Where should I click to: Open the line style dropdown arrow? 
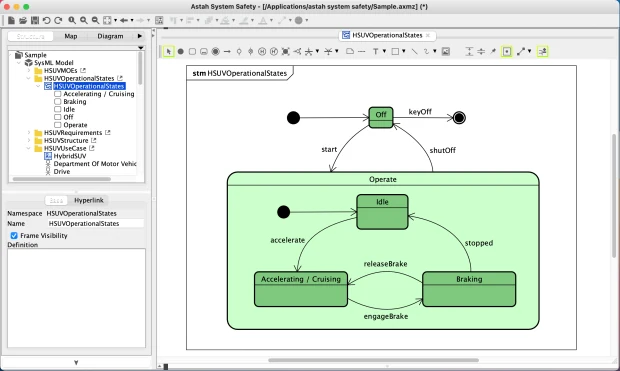529,51
